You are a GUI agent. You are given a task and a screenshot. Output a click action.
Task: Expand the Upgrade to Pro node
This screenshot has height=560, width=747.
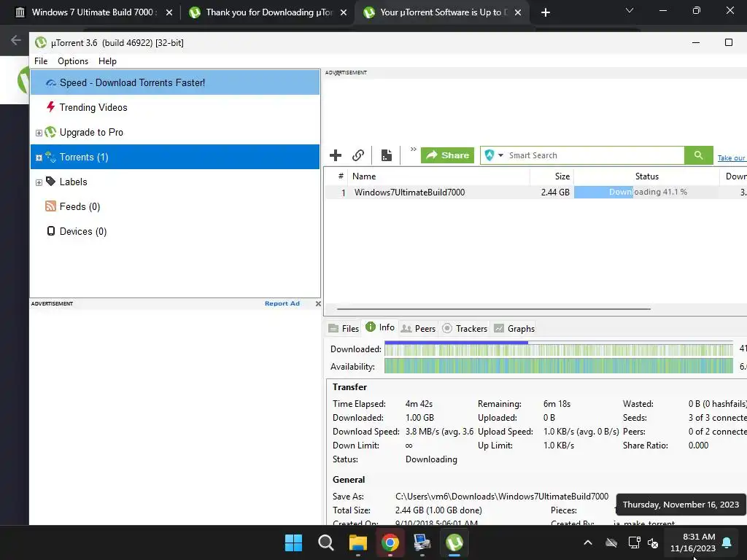click(39, 133)
